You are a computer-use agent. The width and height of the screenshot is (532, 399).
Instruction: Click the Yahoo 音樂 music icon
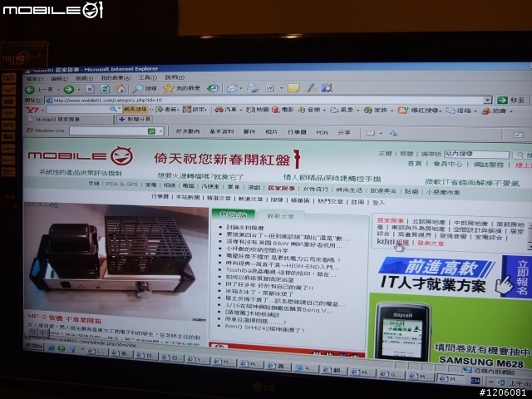[301, 110]
